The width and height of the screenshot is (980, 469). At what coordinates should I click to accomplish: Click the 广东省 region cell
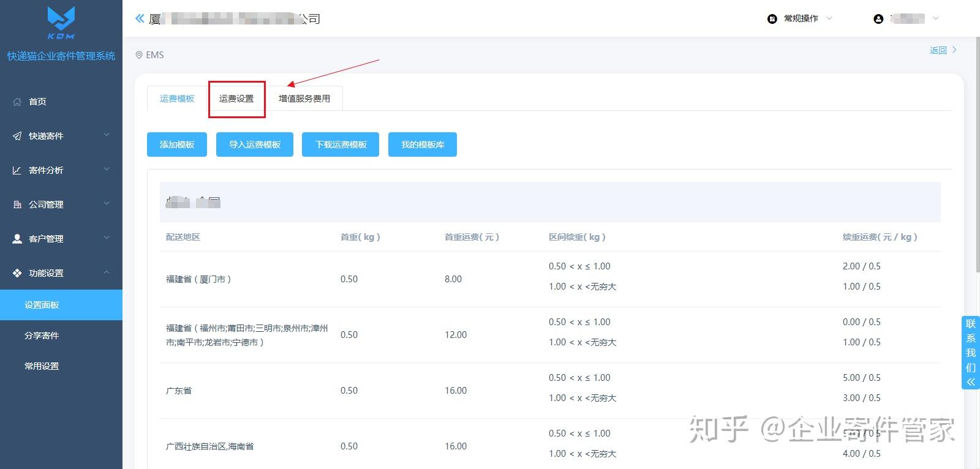(179, 391)
